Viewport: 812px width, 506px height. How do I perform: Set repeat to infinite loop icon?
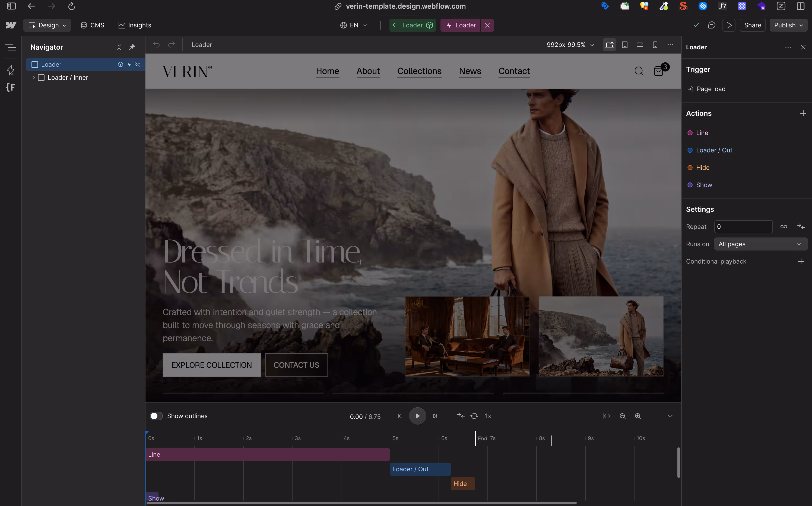click(x=784, y=227)
